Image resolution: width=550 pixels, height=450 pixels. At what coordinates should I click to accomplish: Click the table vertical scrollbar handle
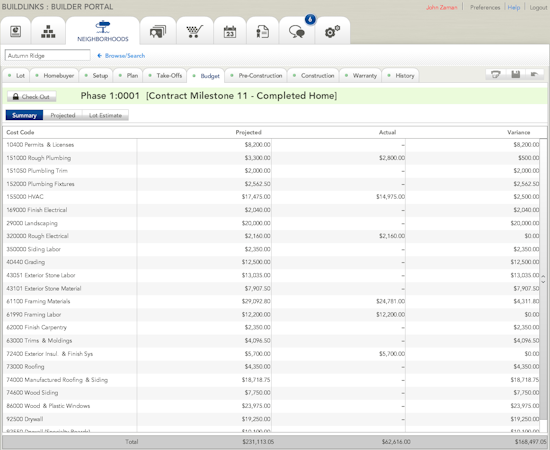click(x=543, y=279)
